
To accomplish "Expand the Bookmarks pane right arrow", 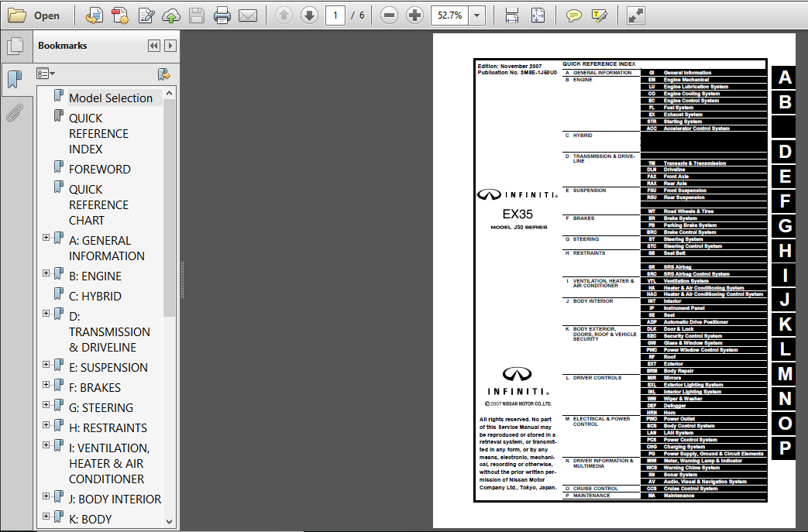I will tap(170, 46).
